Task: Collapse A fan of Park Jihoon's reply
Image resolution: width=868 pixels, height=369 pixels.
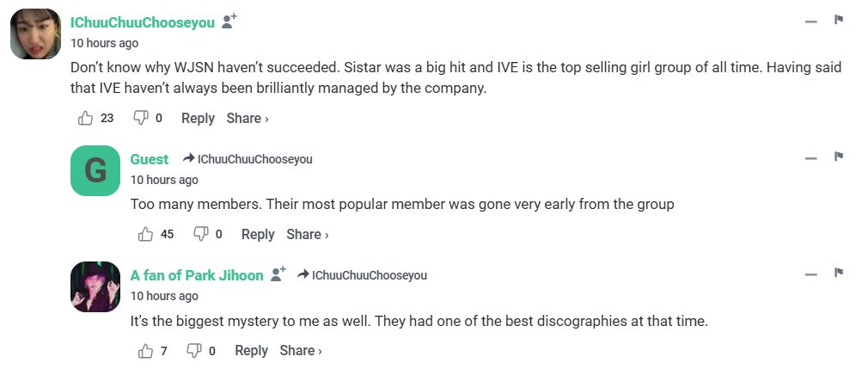Action: [x=810, y=274]
